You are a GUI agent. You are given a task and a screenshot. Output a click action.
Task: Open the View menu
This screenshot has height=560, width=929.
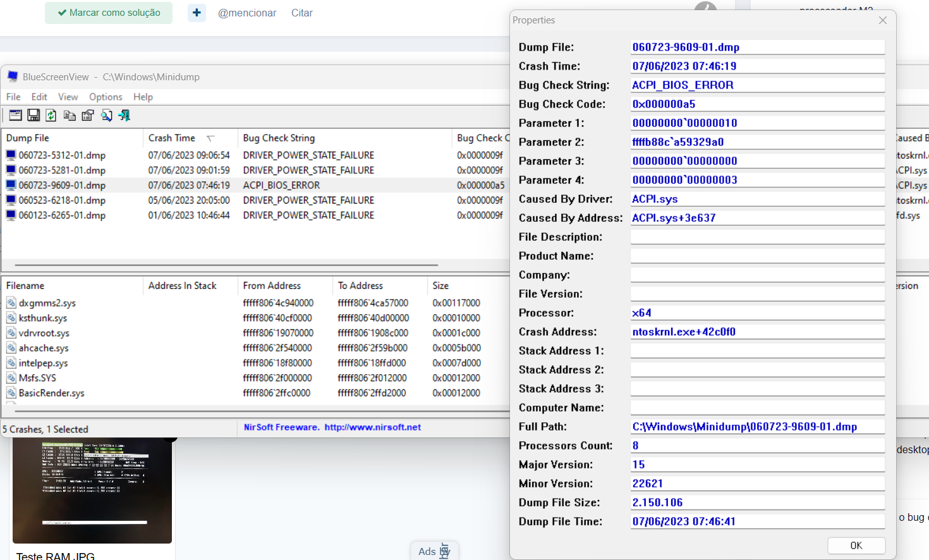point(68,97)
